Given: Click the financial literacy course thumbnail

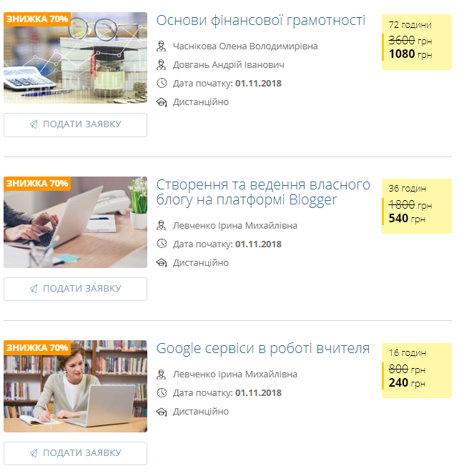Looking at the screenshot, I should [x=75, y=58].
